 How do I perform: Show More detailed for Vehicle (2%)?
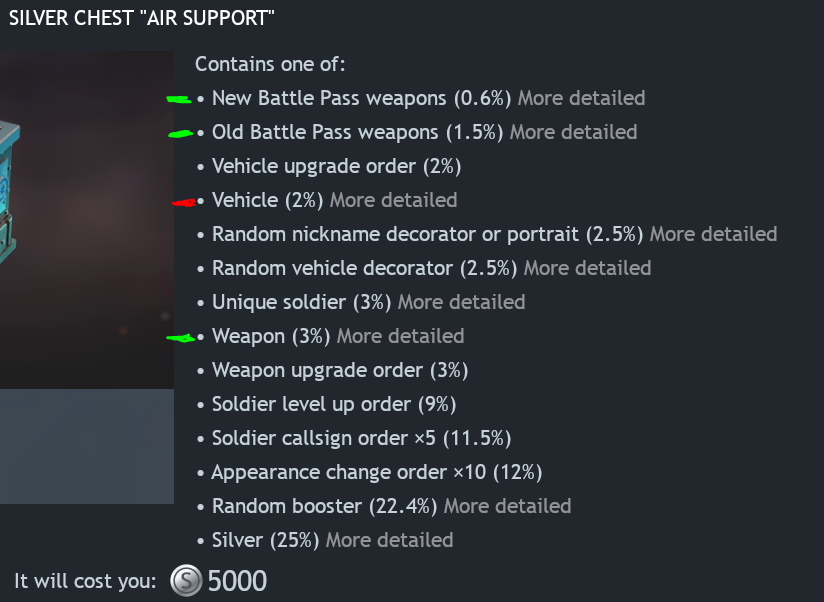pyautogui.click(x=393, y=200)
